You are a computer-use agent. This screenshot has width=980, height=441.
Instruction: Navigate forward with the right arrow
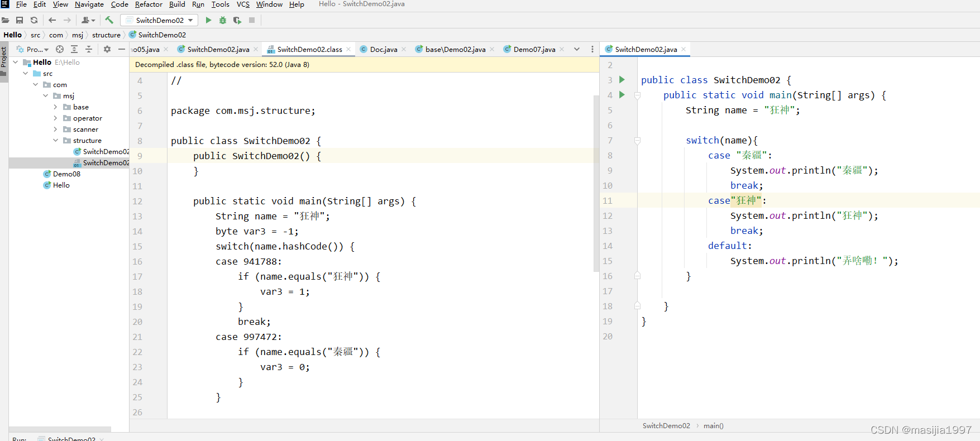(x=67, y=20)
